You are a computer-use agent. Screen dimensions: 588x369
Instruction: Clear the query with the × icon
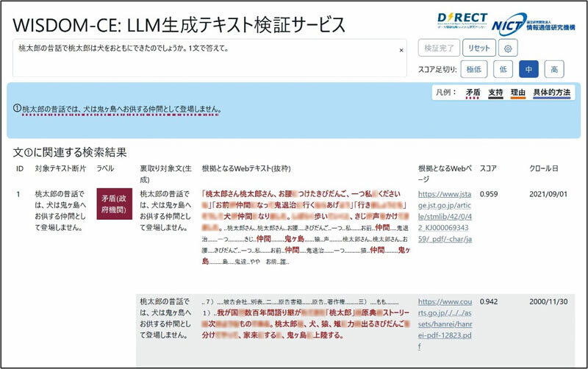pos(401,50)
